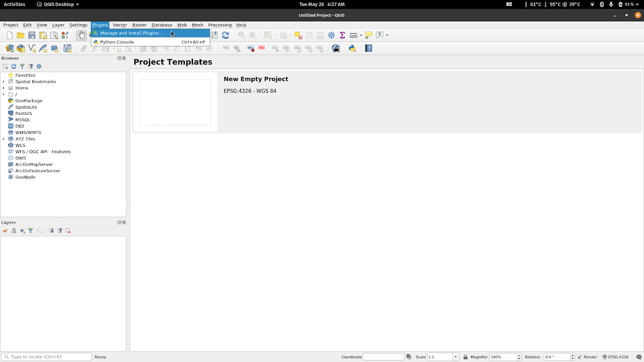644x362 pixels.
Task: Click New SpatiaLite Layer feather icon
Action: click(x=43, y=48)
